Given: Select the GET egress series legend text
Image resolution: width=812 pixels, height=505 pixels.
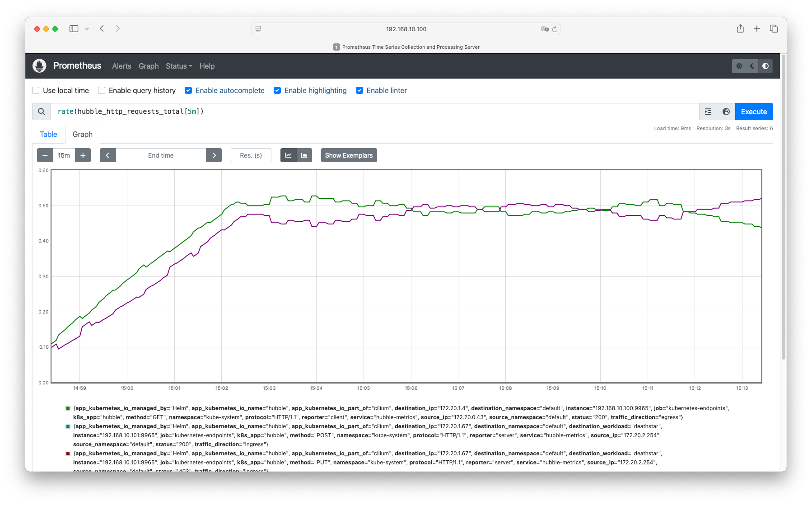Looking at the screenshot, I should (401, 413).
